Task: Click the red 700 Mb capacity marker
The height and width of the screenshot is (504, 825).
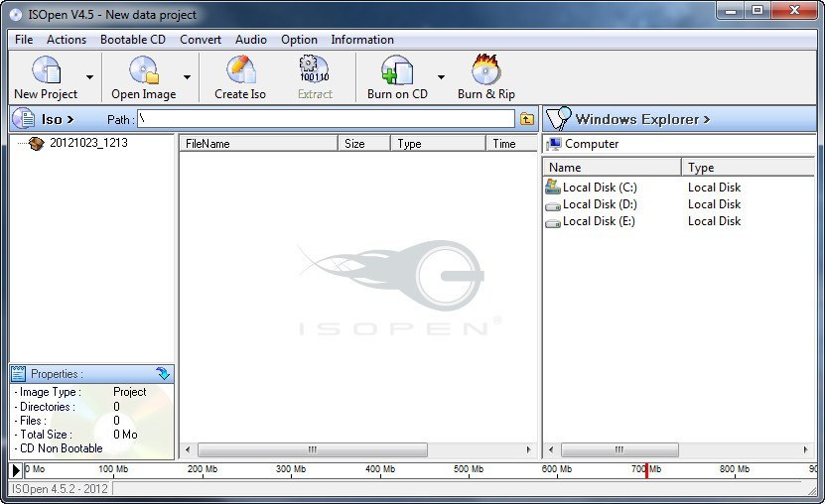Action: 646,470
